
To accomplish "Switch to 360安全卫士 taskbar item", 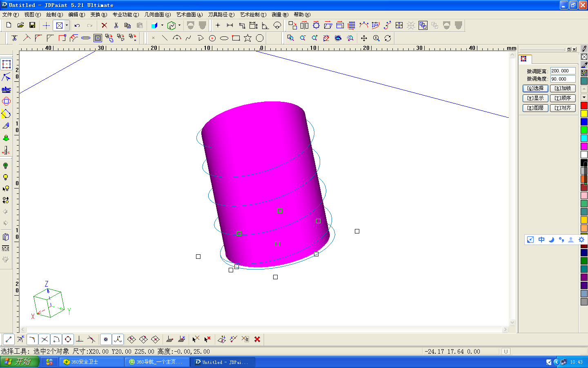I will 91,362.
